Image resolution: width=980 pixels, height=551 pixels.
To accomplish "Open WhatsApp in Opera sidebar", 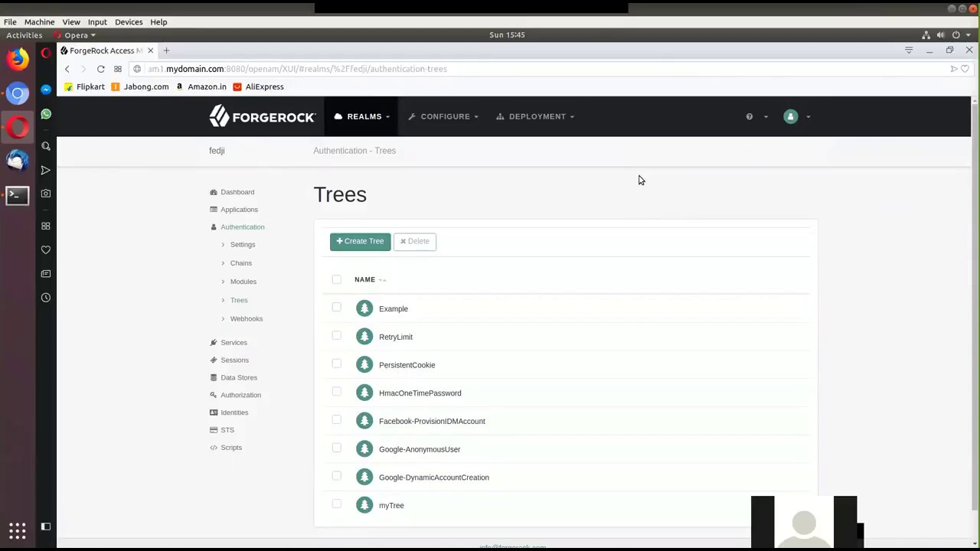I will pos(46,114).
